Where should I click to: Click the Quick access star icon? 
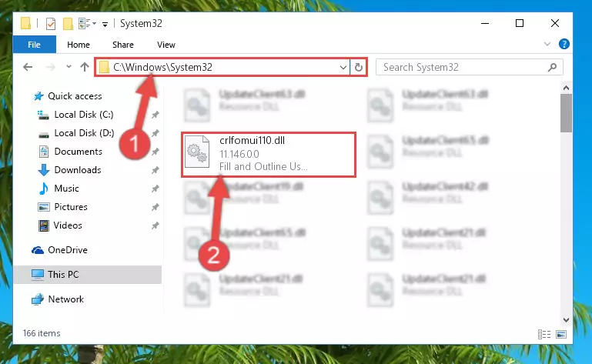tap(38, 96)
